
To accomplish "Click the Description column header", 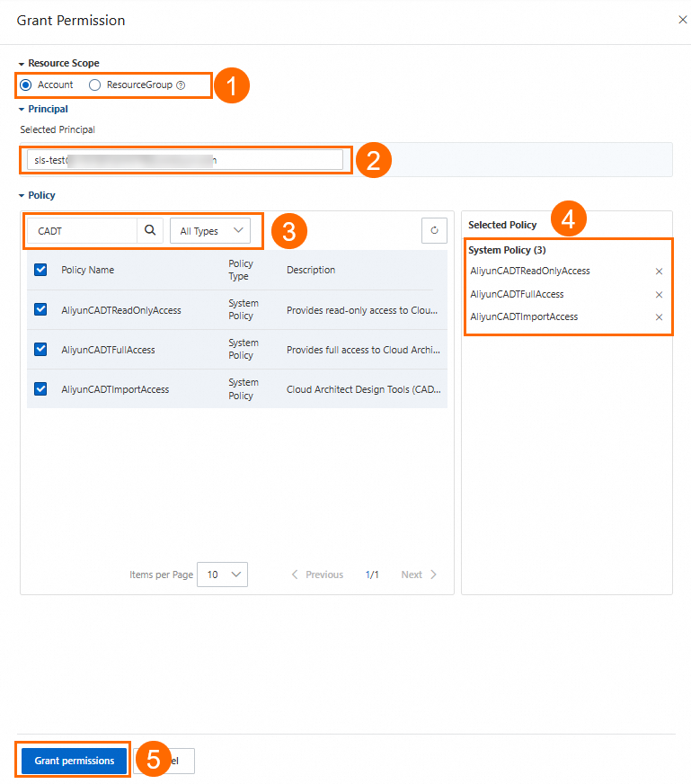I will pos(311,270).
